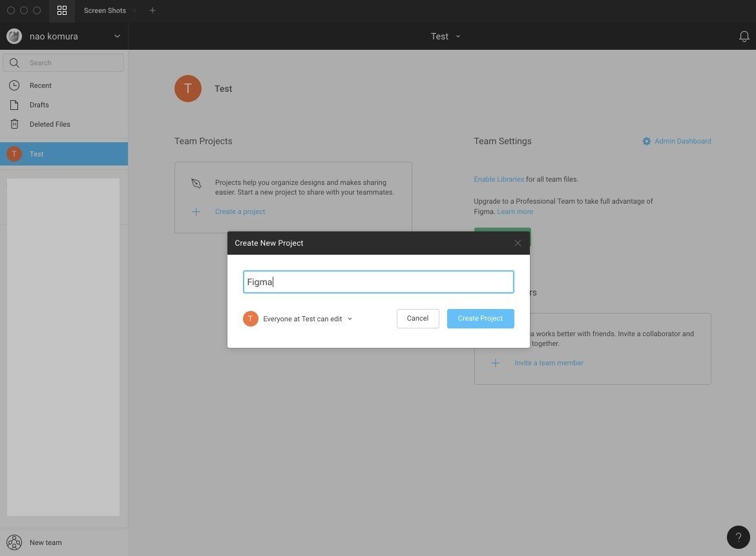Click the Enable Libraries link
The height and width of the screenshot is (556, 756).
tap(499, 179)
